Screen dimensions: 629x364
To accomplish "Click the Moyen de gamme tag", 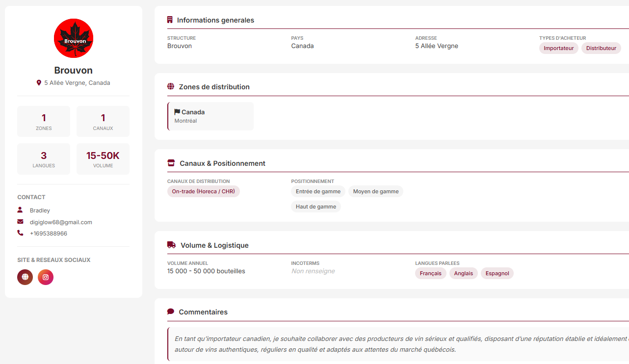I will [376, 191].
